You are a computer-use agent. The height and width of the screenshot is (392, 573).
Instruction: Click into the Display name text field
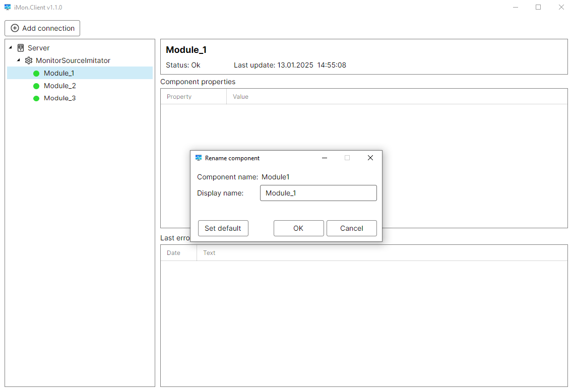pos(318,193)
